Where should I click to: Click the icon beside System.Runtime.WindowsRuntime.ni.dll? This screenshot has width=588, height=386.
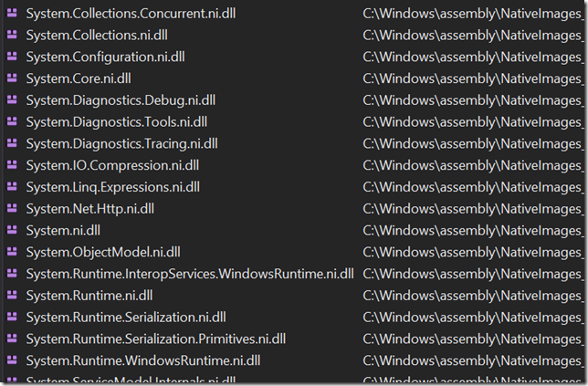pyautogui.click(x=12, y=360)
